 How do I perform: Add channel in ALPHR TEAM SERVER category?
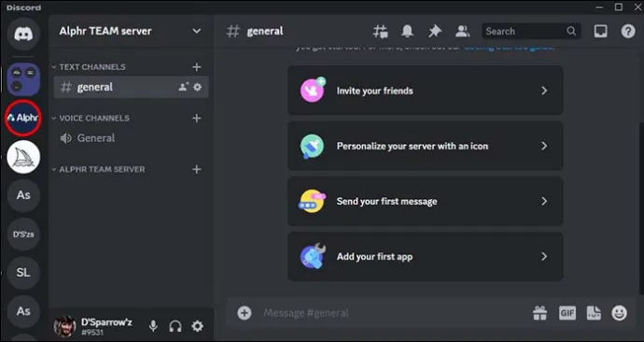coord(197,169)
